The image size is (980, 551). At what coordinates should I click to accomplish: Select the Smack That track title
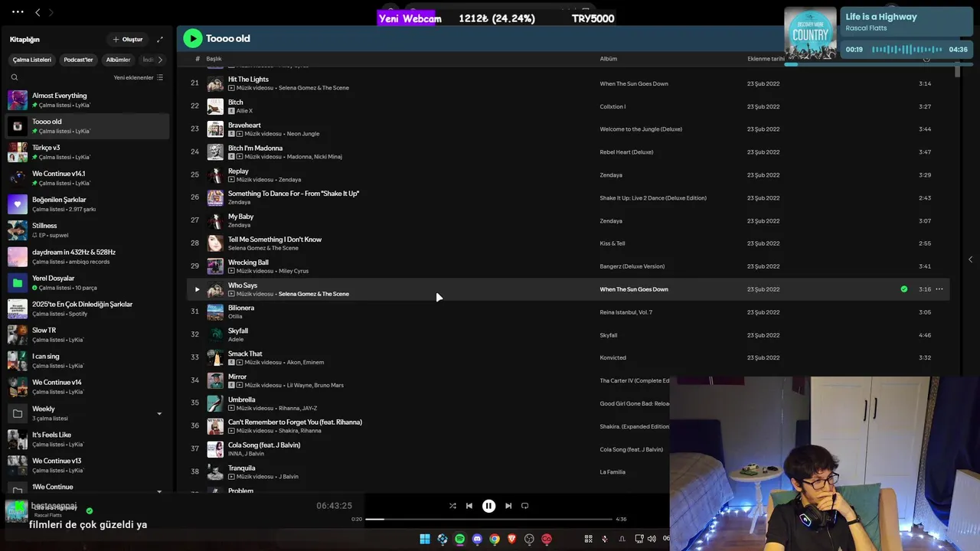[245, 354]
